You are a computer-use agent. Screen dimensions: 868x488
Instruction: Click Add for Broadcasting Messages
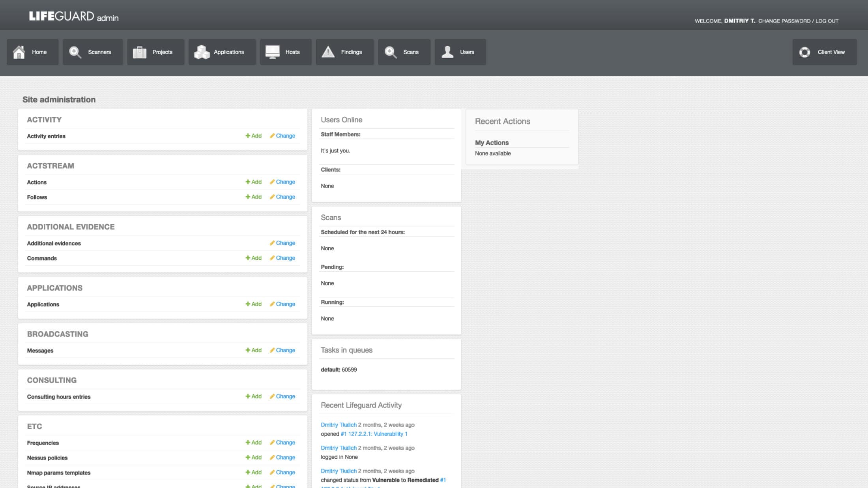(253, 350)
